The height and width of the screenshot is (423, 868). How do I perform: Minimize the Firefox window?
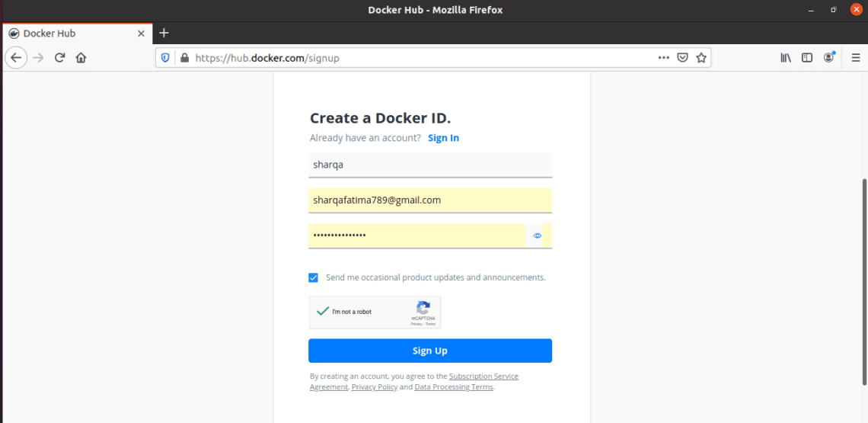point(811,11)
